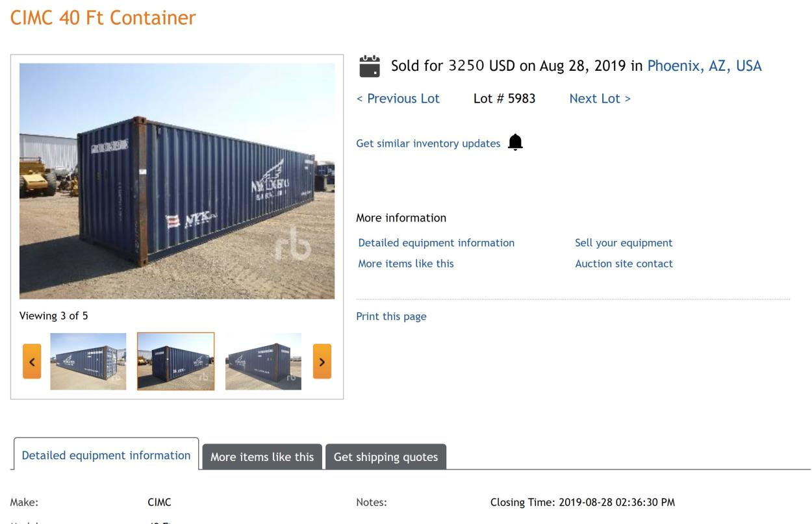The width and height of the screenshot is (812, 524).
Task: Go to Next Lot
Action: [x=600, y=99]
